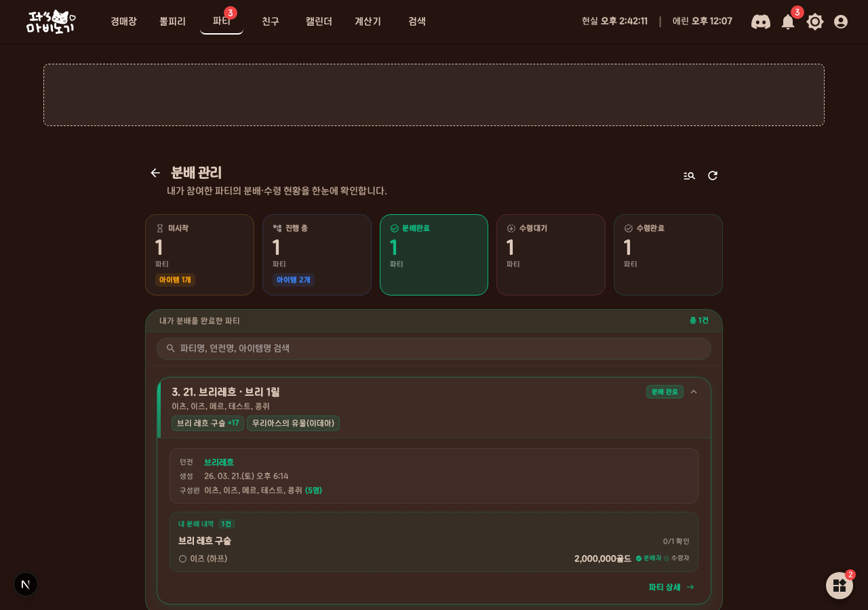Screen dimensions: 868x610
Task: Click the 3. 21. 브리레흐 · 브리 1릴 title
Action: [x=226, y=392]
